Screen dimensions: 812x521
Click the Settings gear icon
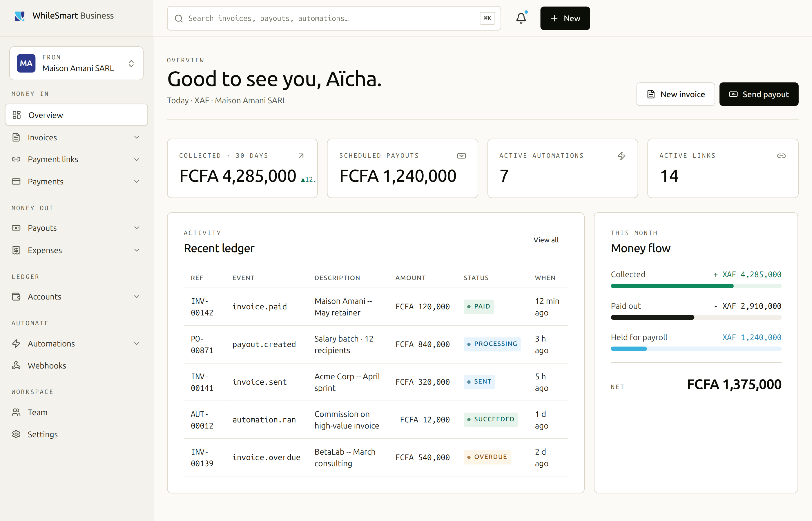[16, 434]
